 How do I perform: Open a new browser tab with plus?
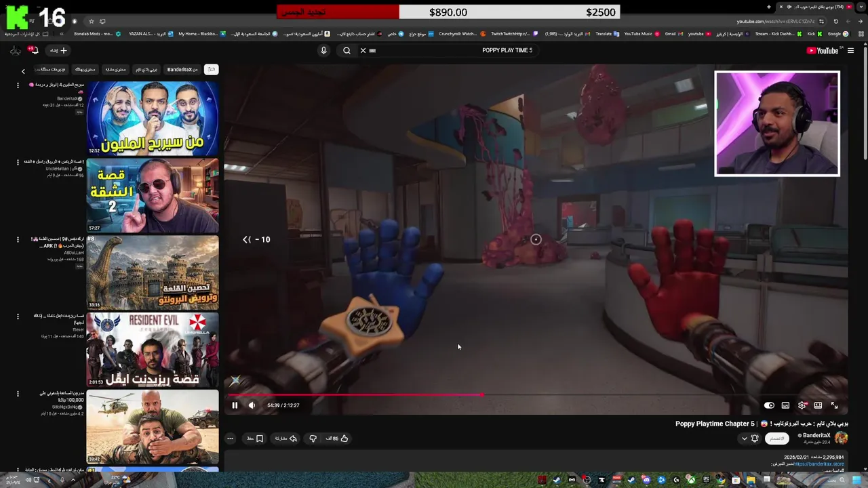(768, 7)
